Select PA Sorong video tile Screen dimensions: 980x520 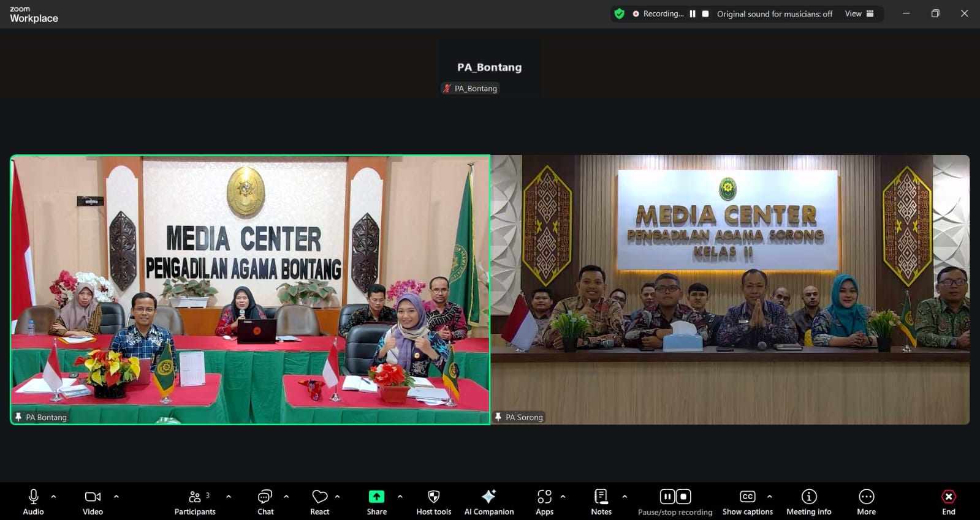tap(731, 290)
